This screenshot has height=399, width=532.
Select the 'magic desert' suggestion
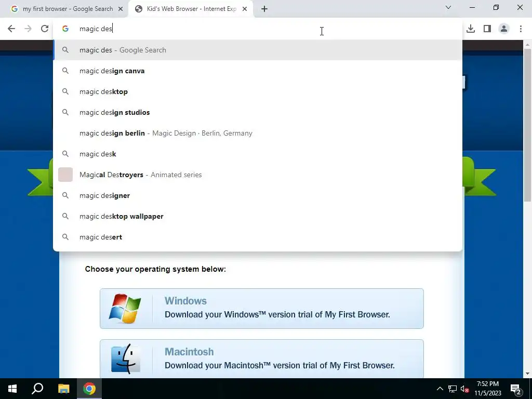[258, 237]
